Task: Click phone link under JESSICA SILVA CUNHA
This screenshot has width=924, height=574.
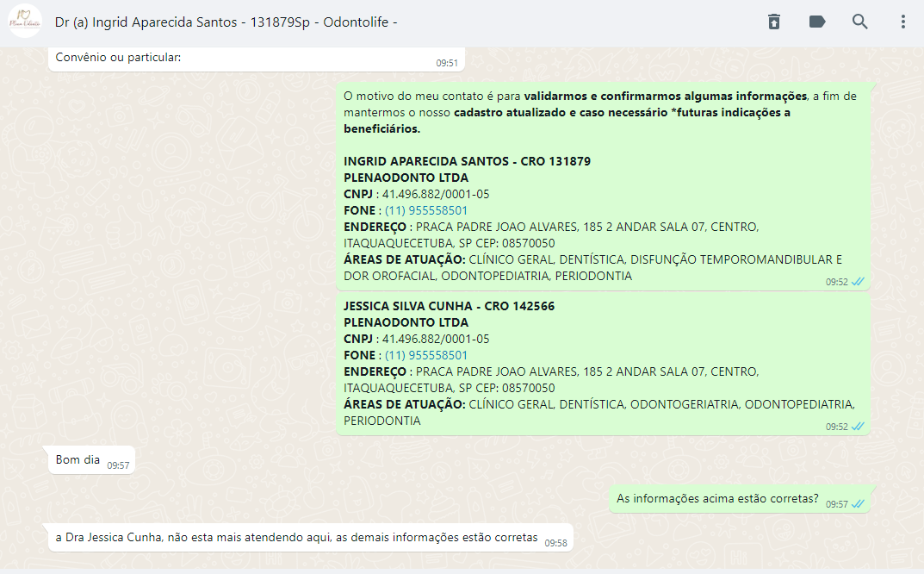Action: 426,355
